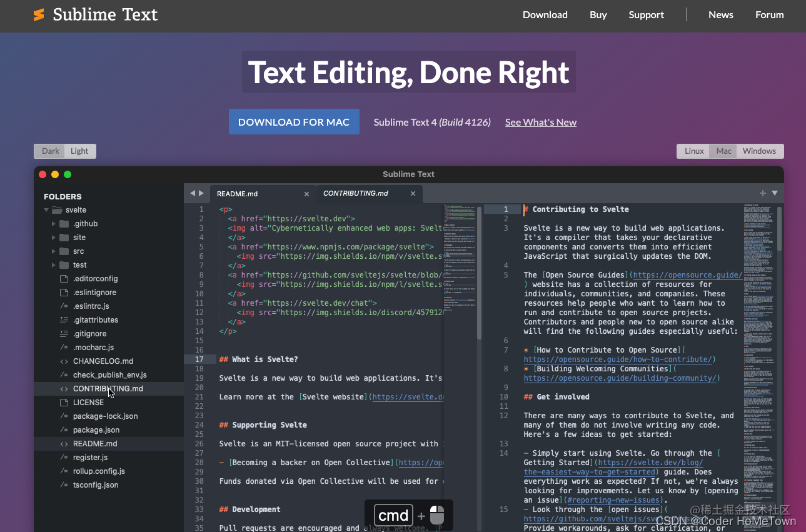
Task: Click the .eslintrc.js code icon
Action: [64, 306]
